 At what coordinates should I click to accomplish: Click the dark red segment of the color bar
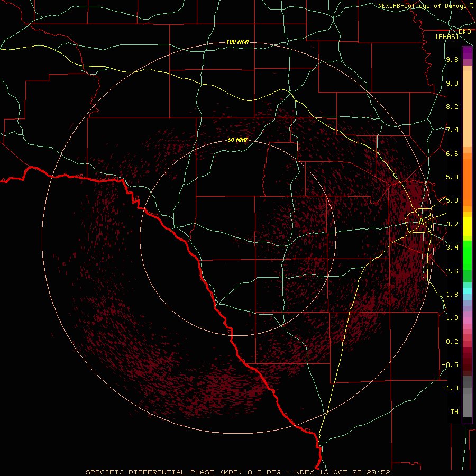[x=467, y=361]
